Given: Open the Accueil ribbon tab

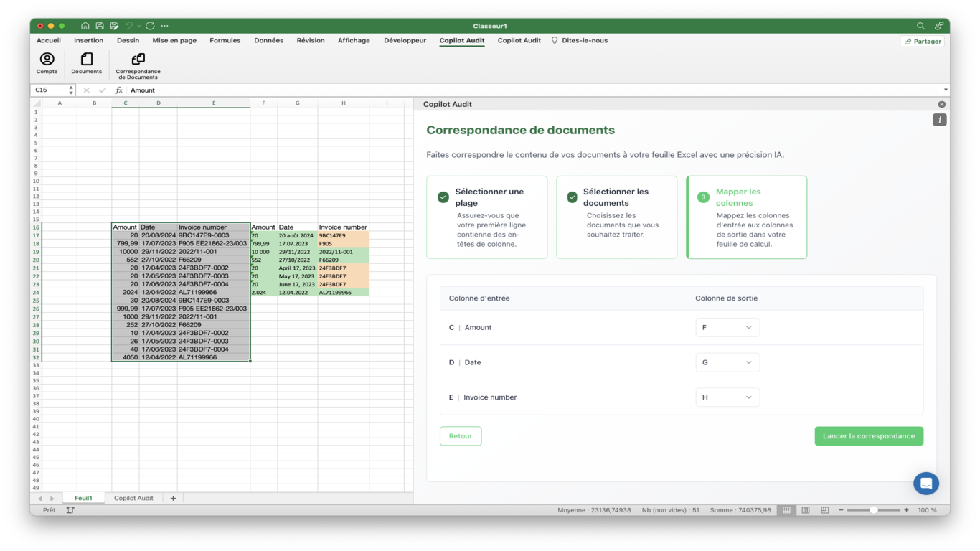Looking at the screenshot, I should click(x=49, y=41).
